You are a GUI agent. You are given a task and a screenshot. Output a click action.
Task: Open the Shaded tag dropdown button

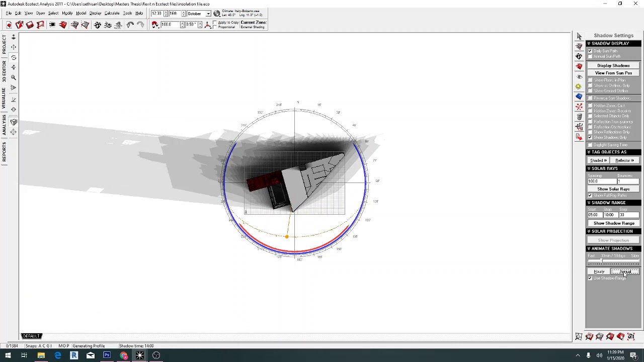599,160
